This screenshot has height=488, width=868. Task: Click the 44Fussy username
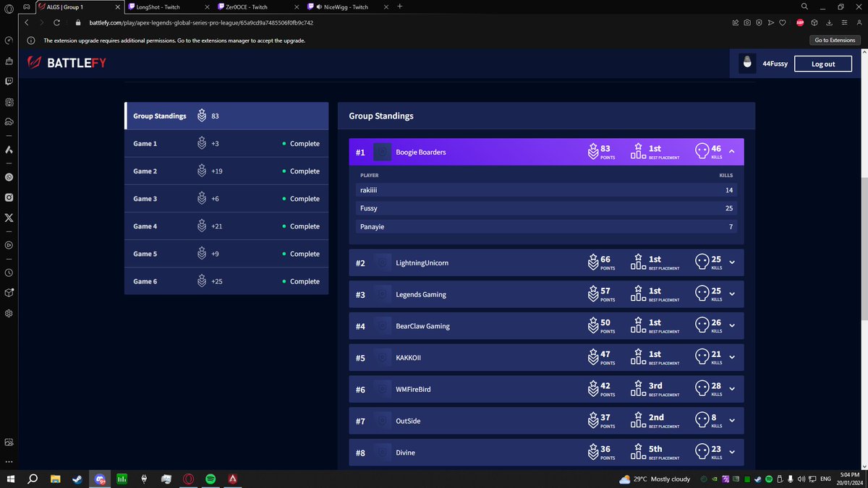click(x=774, y=64)
